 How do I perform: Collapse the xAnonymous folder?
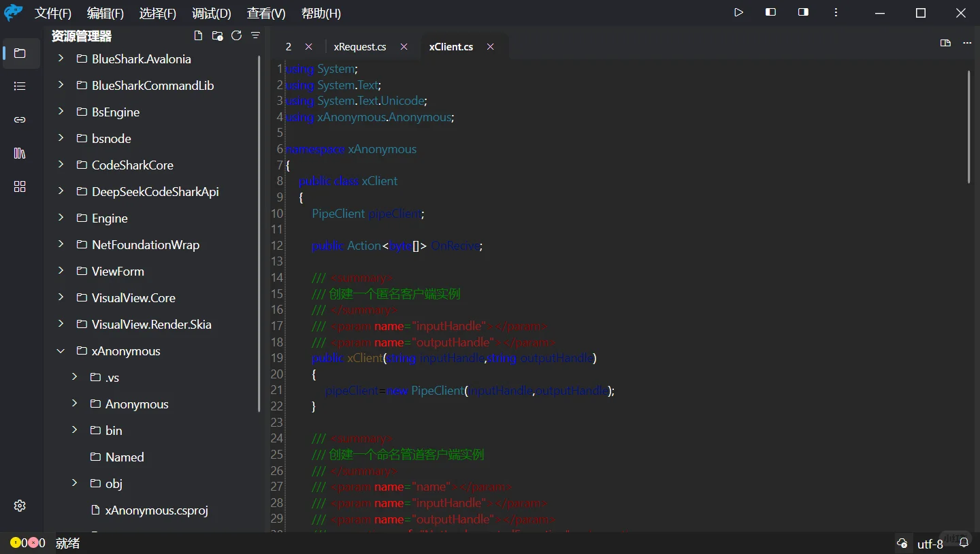tap(61, 351)
